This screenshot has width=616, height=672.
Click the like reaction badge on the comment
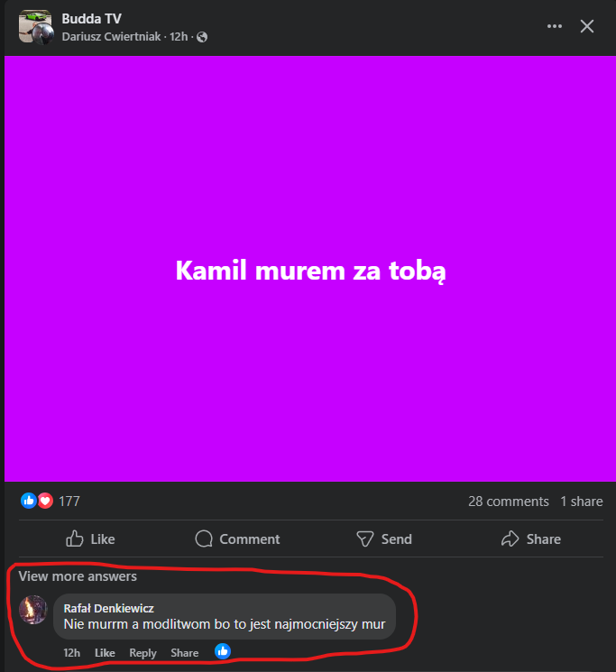(x=223, y=650)
